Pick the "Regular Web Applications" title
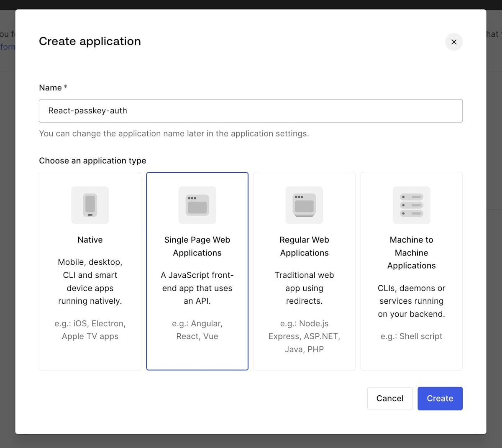This screenshot has height=448, width=502. [x=304, y=246]
